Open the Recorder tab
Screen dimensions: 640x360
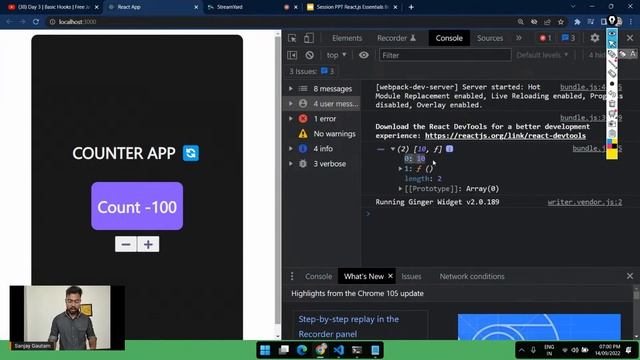click(x=396, y=38)
